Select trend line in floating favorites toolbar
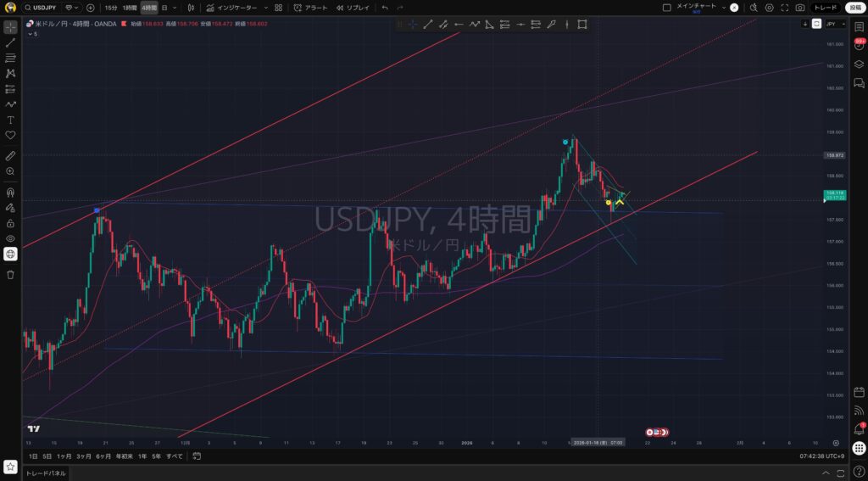The width and height of the screenshot is (868, 481). (428, 25)
